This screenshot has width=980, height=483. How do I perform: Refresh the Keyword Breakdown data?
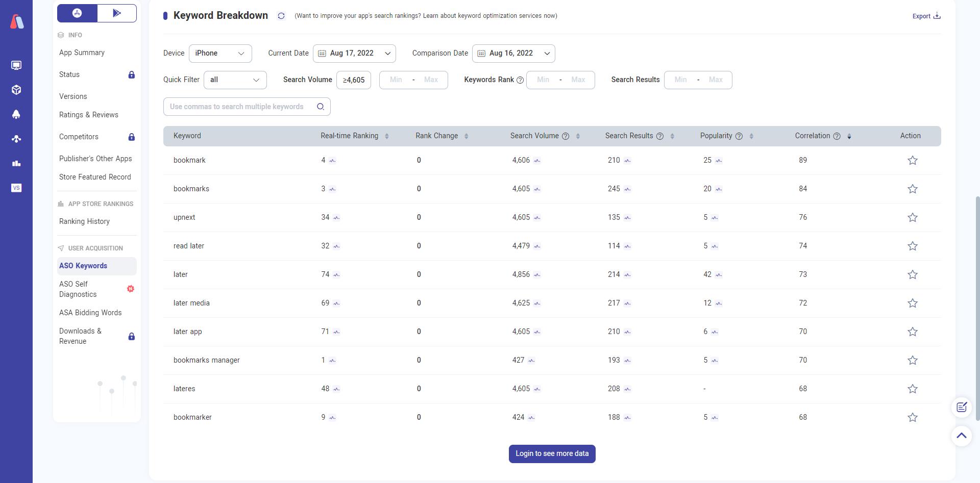[281, 16]
